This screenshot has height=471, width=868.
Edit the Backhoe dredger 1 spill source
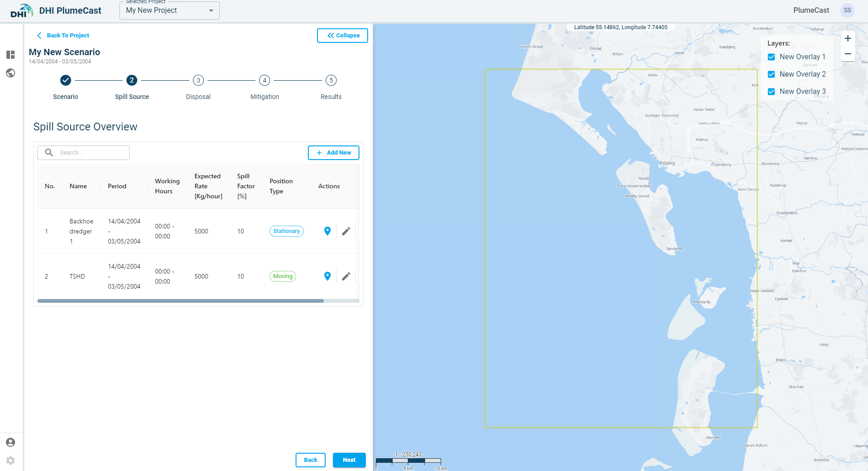pos(346,231)
